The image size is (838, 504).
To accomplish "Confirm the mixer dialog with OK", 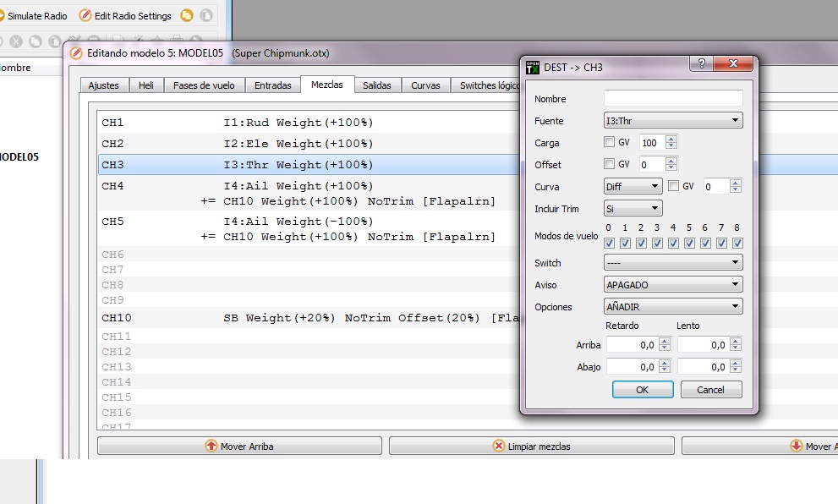I will click(x=643, y=390).
